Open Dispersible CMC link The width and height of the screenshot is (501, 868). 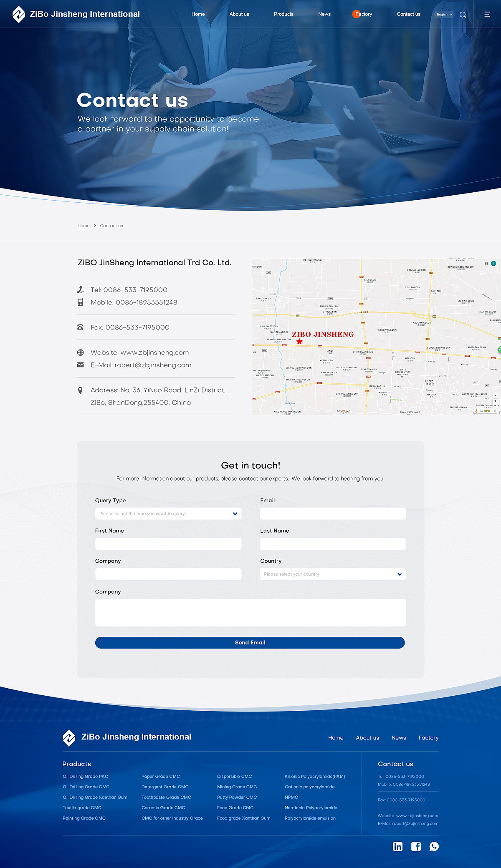(x=235, y=776)
